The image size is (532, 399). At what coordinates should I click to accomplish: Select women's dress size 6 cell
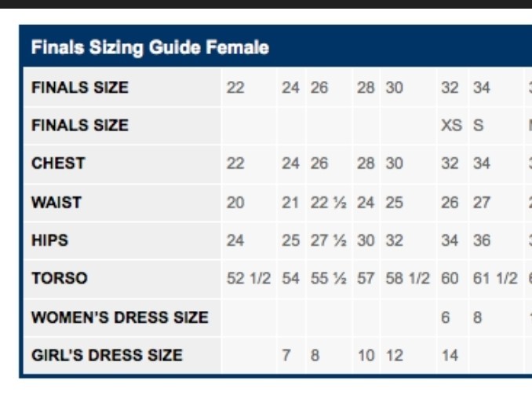(445, 317)
